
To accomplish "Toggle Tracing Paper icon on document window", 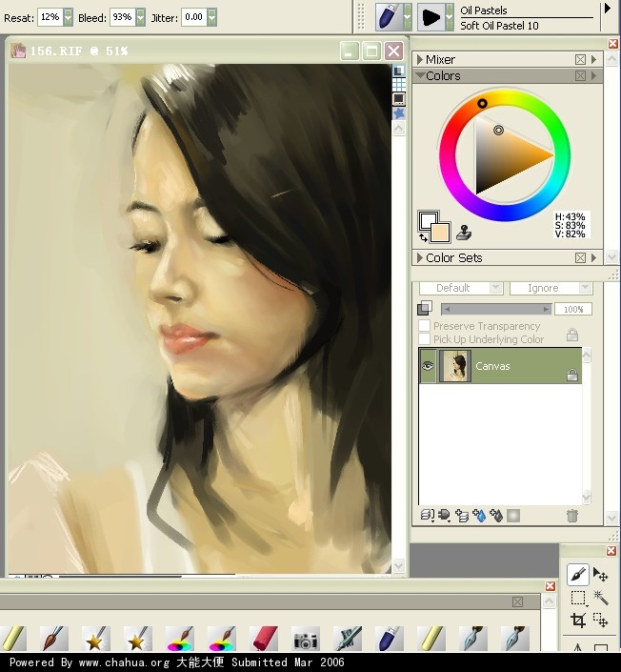I will click(399, 71).
